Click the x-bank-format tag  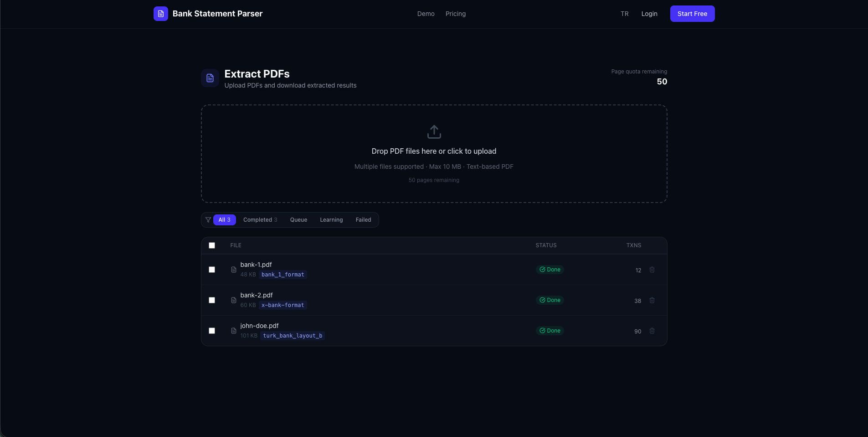(283, 305)
